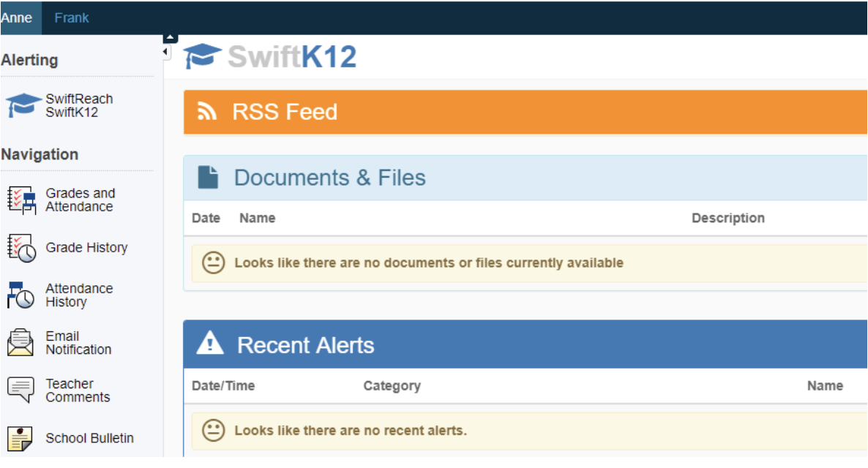Click the Email Notification envelope icon
Viewport: 868px width, 468px height.
pyautogui.click(x=20, y=342)
